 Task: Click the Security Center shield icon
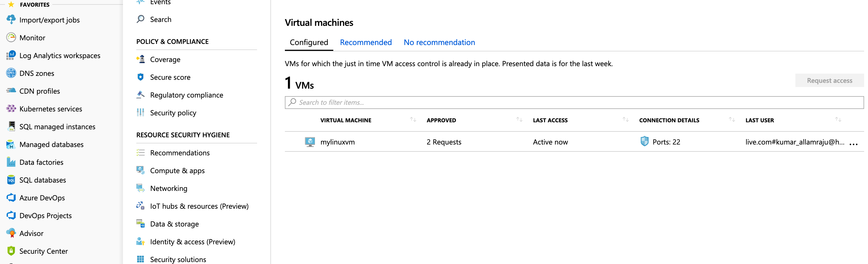tap(11, 251)
